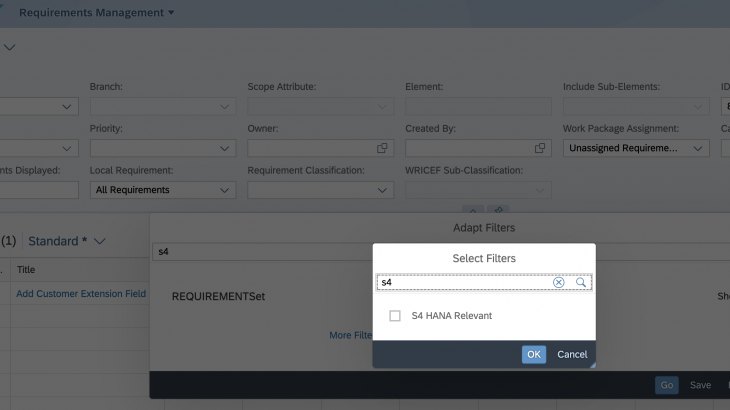Open the More Filters link
Screen dimensions: 730x410
(351, 335)
